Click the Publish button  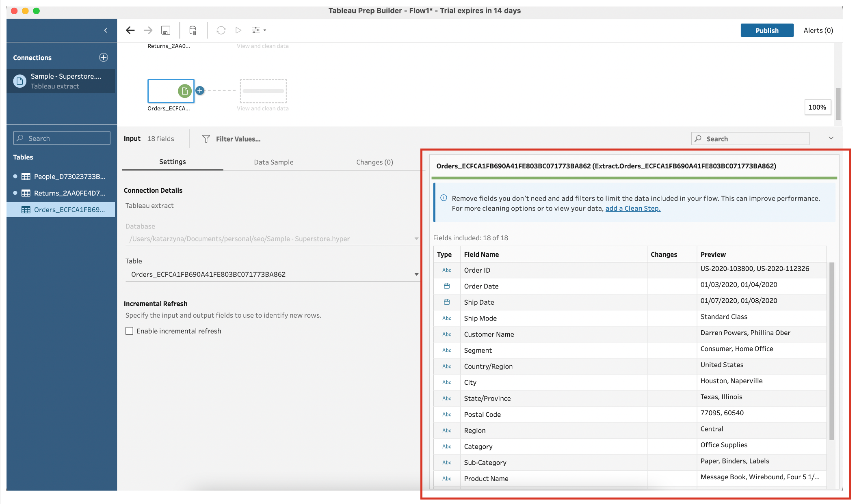click(767, 30)
